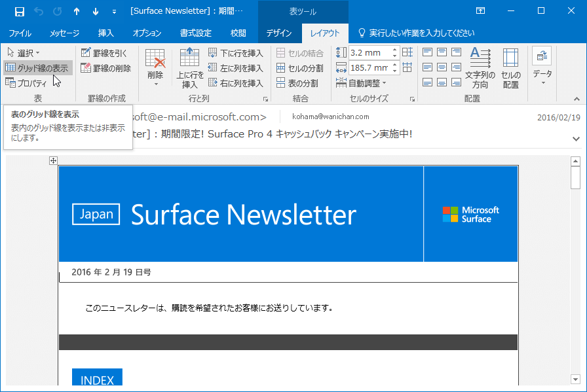
Task: Open the quick access toolbar customize dropdown
Action: (x=114, y=12)
